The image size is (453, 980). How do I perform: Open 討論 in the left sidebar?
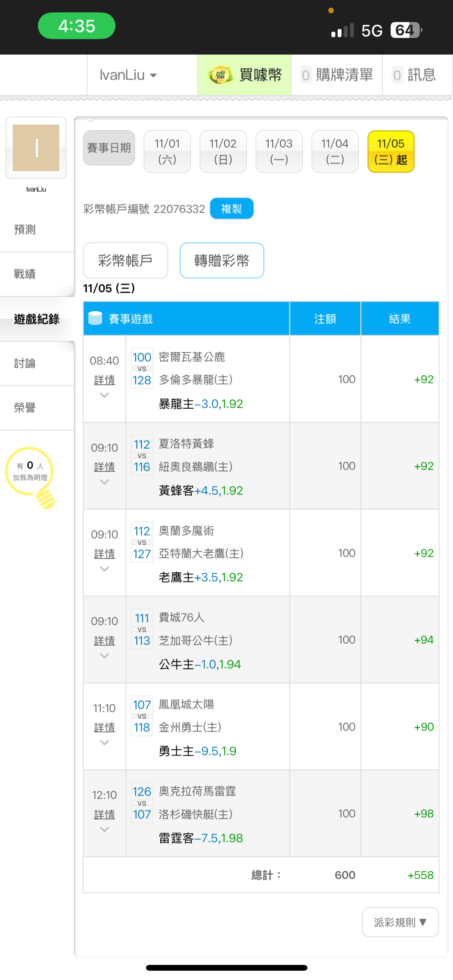[25, 364]
